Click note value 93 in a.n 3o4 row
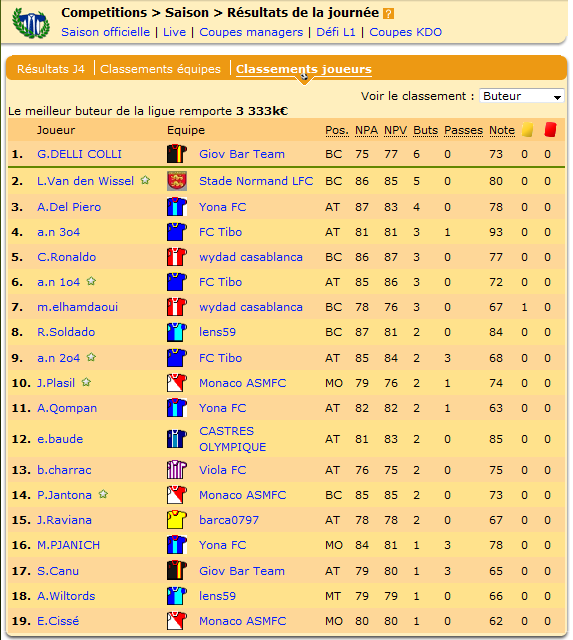 (x=495, y=232)
